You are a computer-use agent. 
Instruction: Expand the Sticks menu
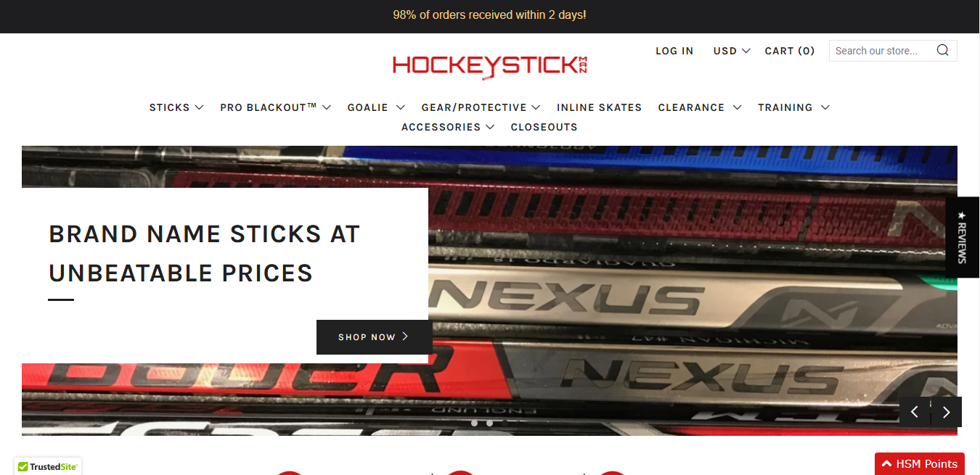point(176,107)
